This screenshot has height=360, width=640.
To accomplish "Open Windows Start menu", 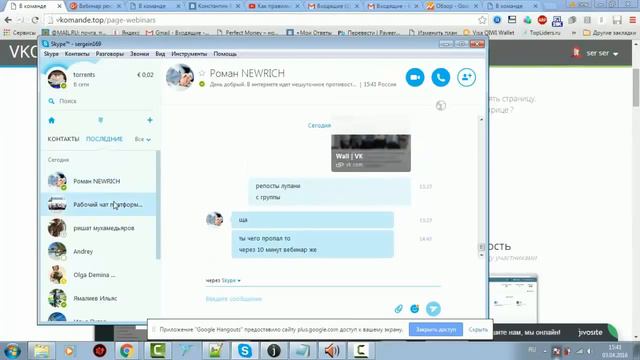I will [12, 351].
